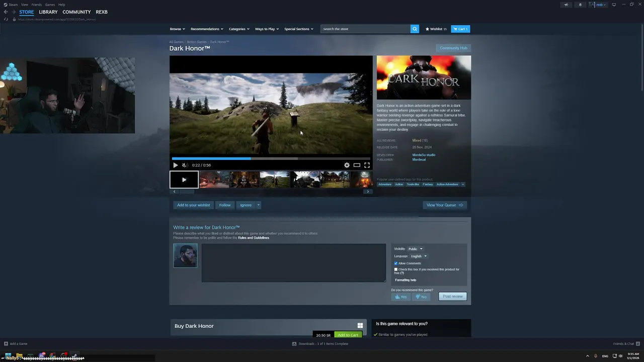Enter fullscreen for the trailer

[x=367, y=165]
